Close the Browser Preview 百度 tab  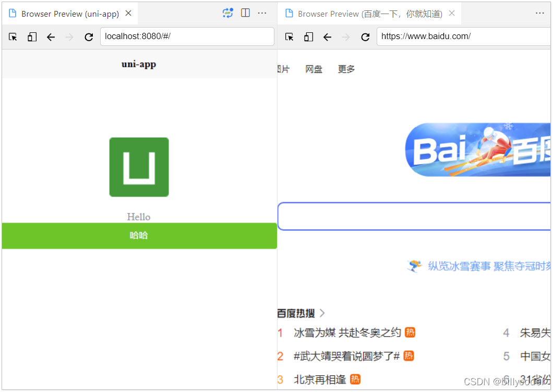(x=452, y=13)
